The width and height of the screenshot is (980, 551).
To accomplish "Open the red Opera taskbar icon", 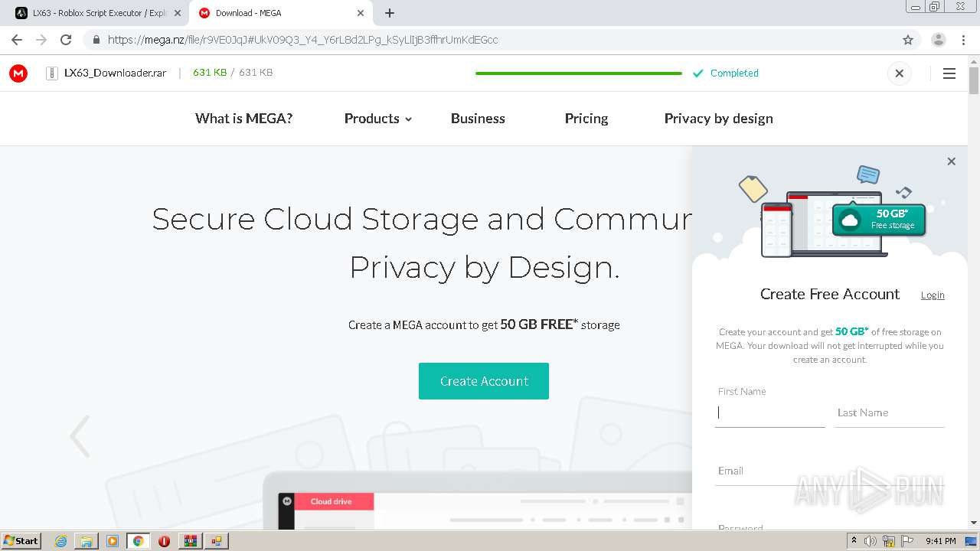I will pos(164,541).
